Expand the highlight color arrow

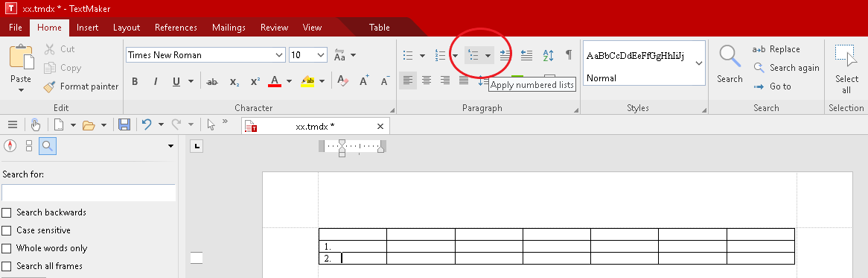click(x=322, y=81)
